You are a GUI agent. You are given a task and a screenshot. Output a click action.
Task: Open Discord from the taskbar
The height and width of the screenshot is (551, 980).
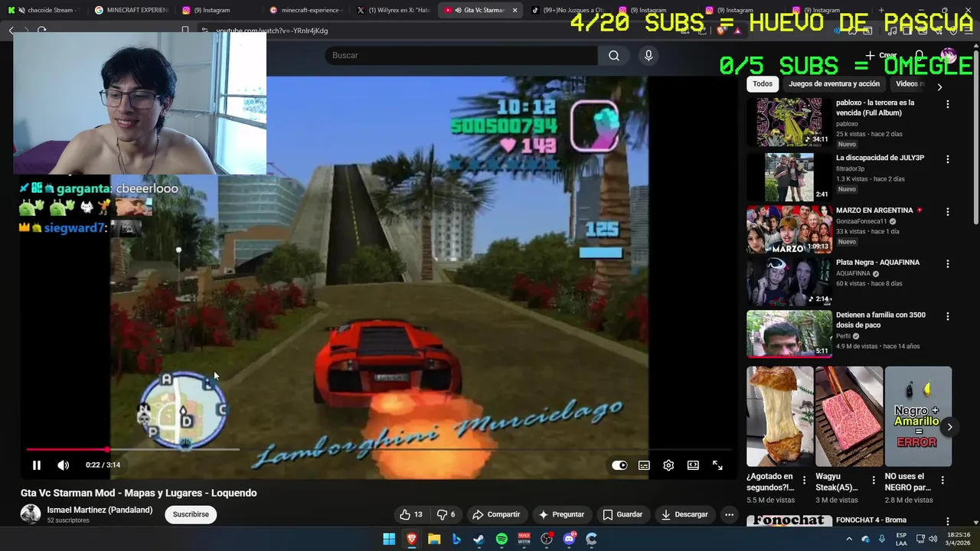click(x=569, y=539)
